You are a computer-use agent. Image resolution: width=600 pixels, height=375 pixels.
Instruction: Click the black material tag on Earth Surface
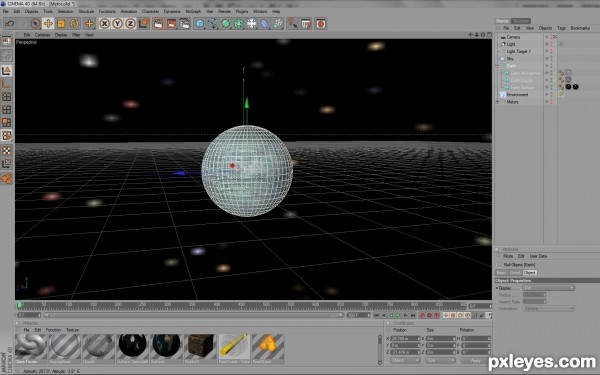568,87
